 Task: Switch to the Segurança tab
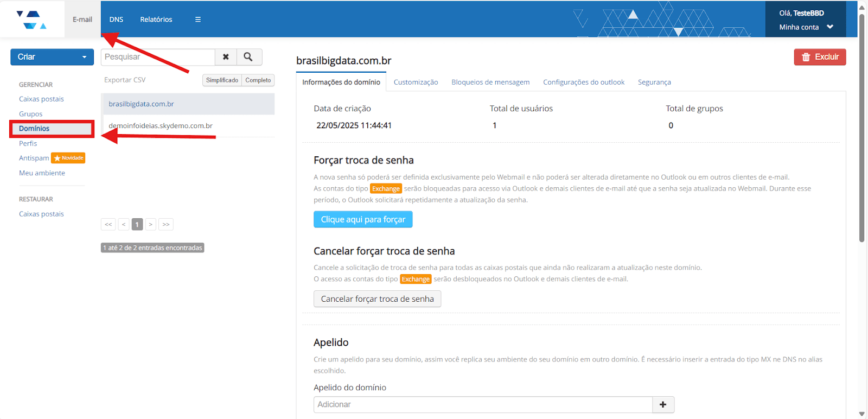coord(654,82)
